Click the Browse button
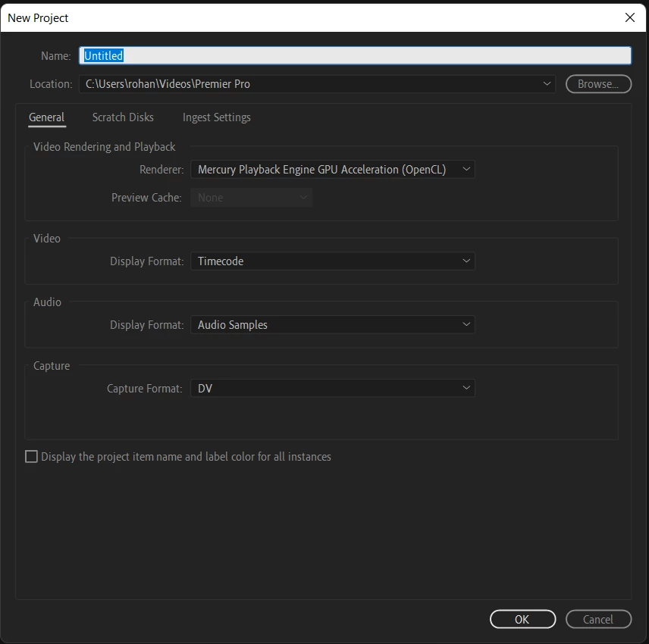 (598, 84)
